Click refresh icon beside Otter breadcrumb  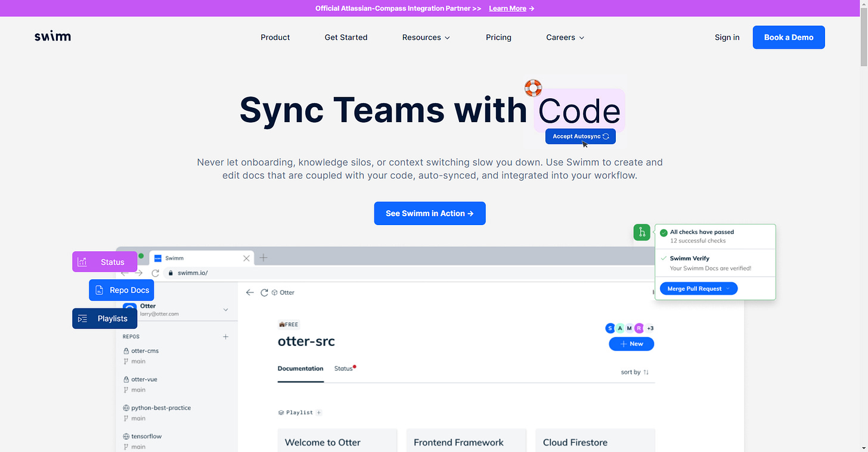click(264, 292)
